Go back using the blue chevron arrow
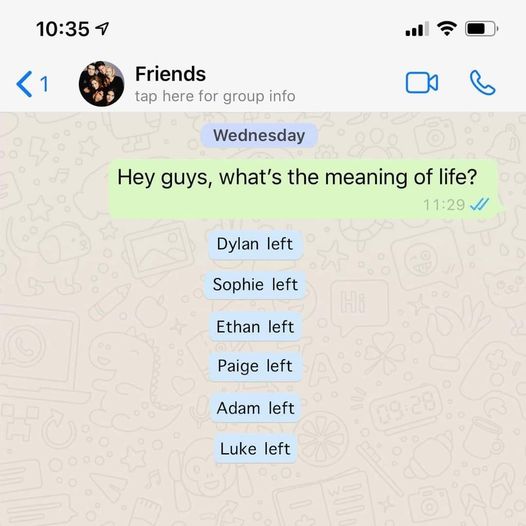Image resolution: width=526 pixels, height=526 pixels. coord(24,84)
